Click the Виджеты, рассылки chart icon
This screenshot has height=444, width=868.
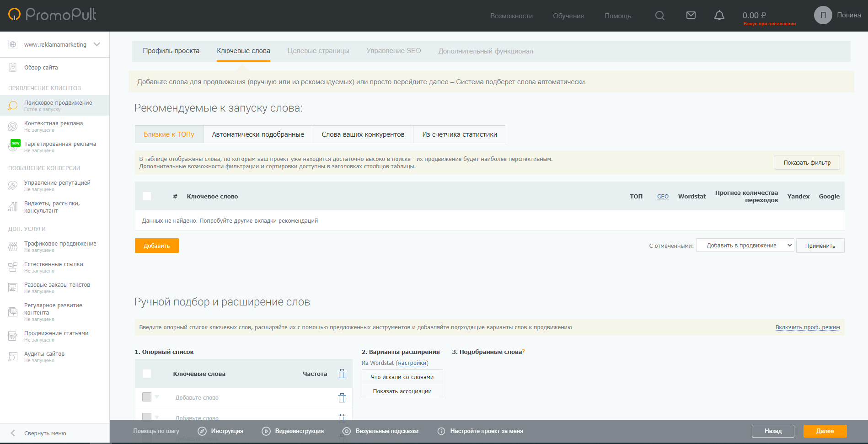coord(13,207)
